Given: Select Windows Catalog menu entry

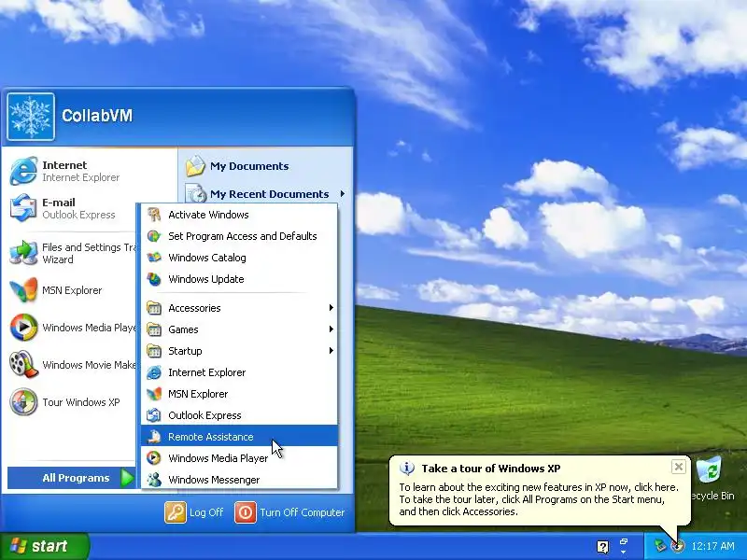Looking at the screenshot, I should tap(239, 258).
